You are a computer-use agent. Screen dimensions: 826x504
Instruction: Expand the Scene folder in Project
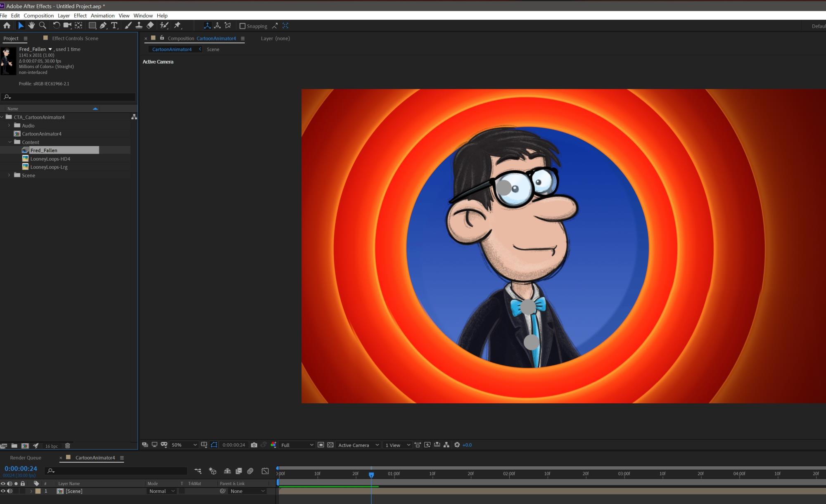click(9, 175)
